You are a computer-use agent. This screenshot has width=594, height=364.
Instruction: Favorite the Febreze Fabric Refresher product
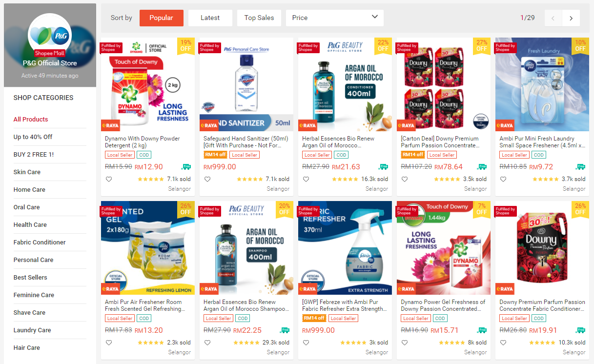point(306,343)
